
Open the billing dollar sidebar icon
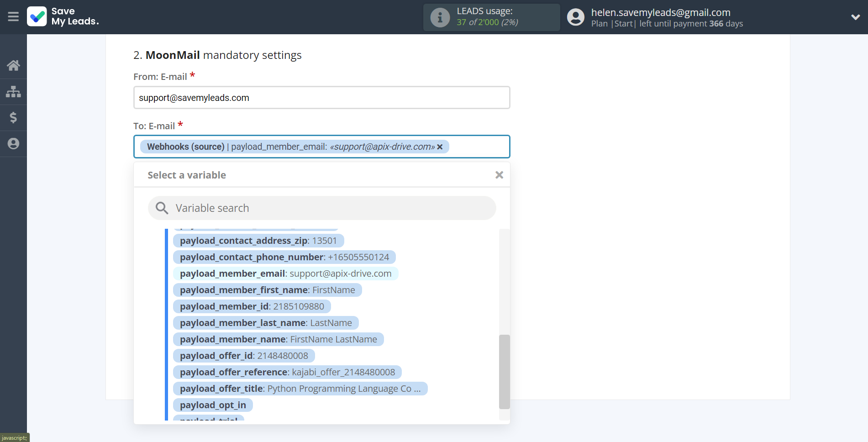[13, 118]
